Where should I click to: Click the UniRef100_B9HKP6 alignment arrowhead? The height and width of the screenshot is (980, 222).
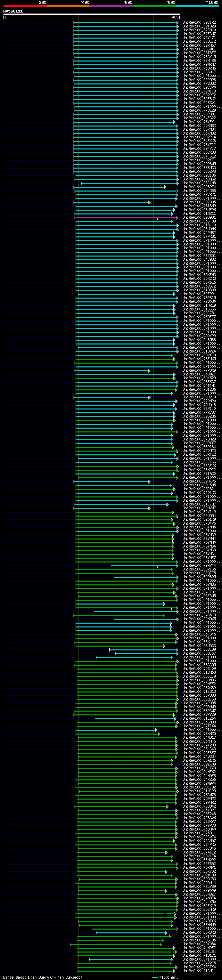pyautogui.click(x=150, y=481)
